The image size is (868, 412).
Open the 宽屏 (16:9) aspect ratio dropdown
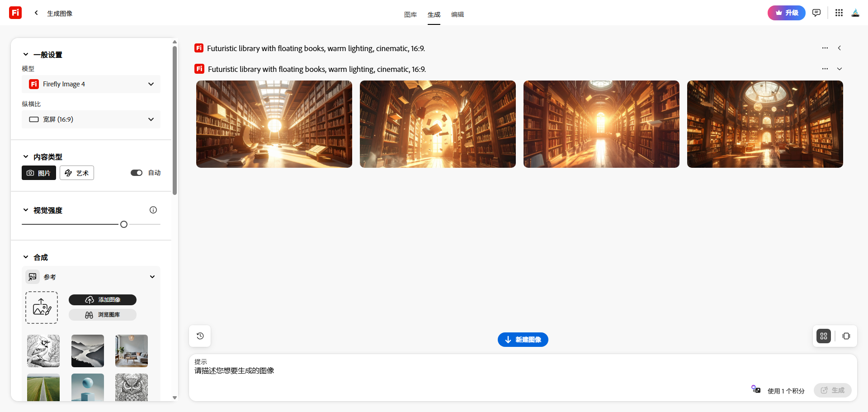pos(91,119)
